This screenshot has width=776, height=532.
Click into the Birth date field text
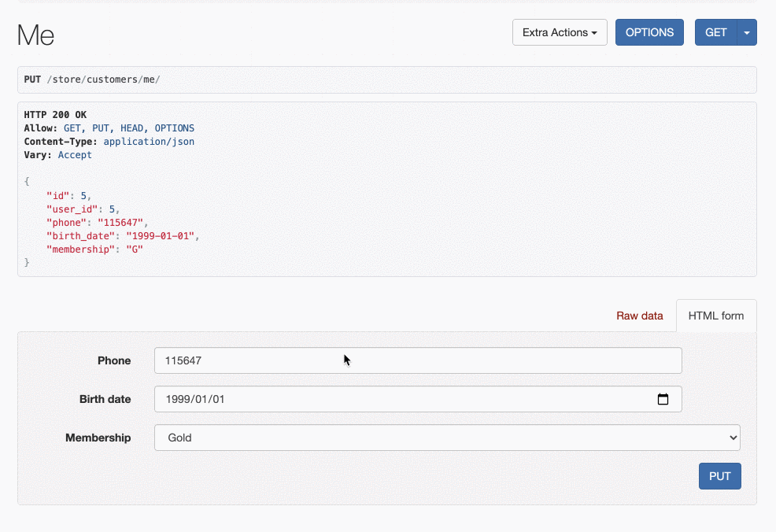pyautogui.click(x=195, y=399)
